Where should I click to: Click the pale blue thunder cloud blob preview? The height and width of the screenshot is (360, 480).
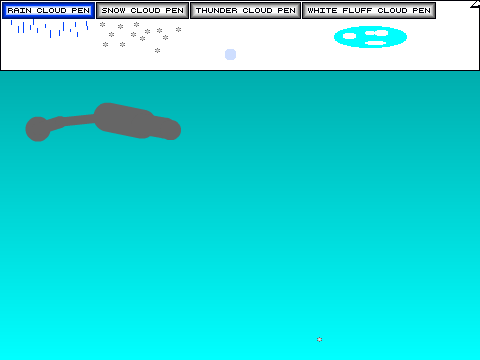pyautogui.click(x=230, y=54)
